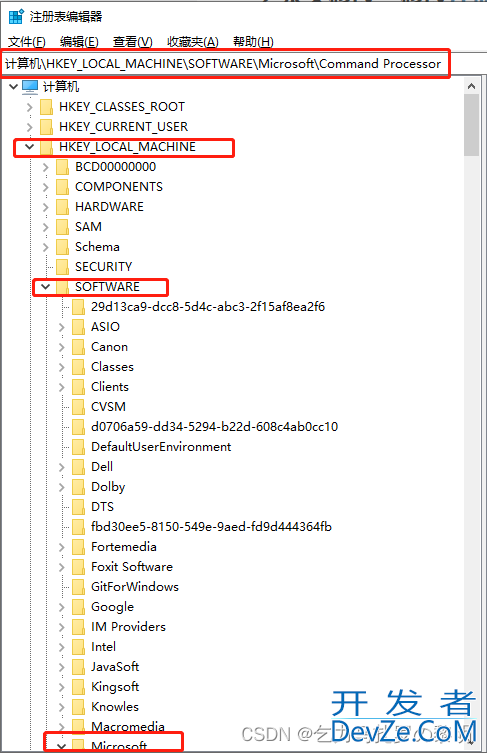Click the DTS folder icon

[78, 507]
